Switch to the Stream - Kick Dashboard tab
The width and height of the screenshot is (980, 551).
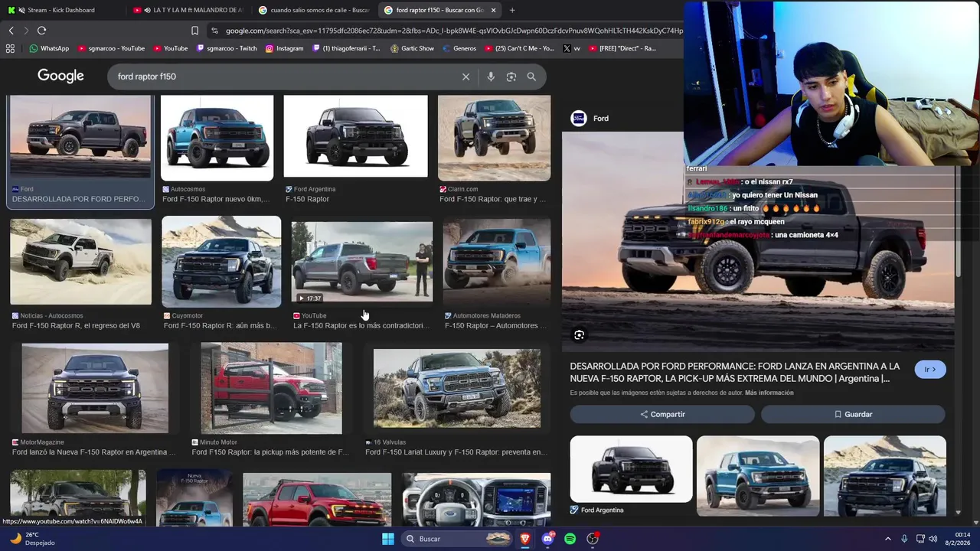61,10
